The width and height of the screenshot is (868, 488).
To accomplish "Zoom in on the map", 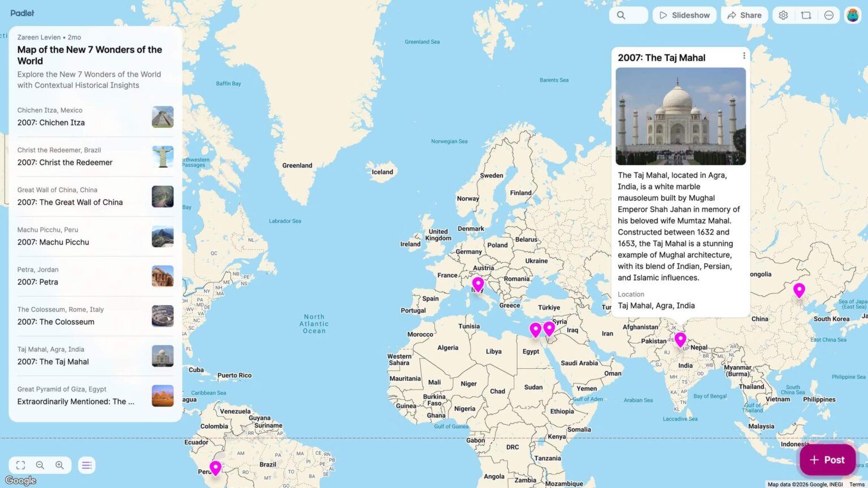I will (60, 465).
